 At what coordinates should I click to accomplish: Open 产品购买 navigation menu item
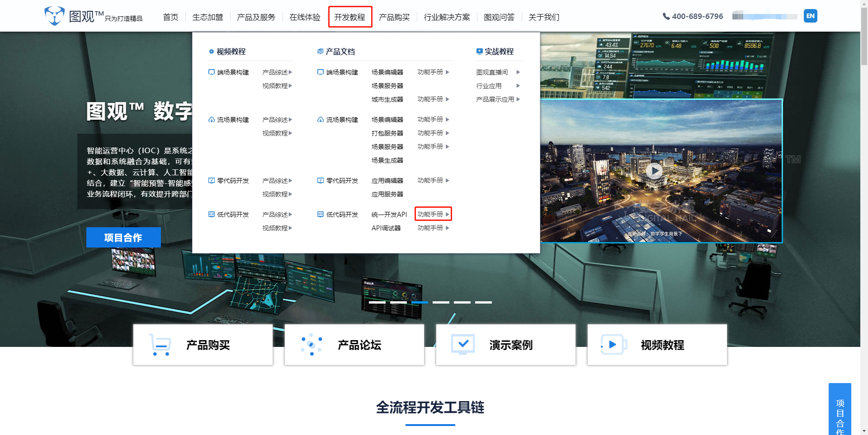[394, 17]
